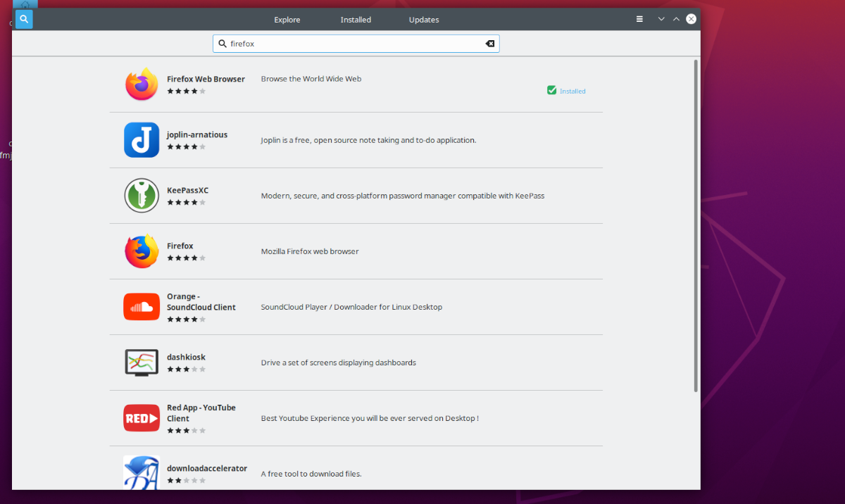Click the joplin-arnatious app icon
This screenshot has height=504, width=845.
coord(141,140)
